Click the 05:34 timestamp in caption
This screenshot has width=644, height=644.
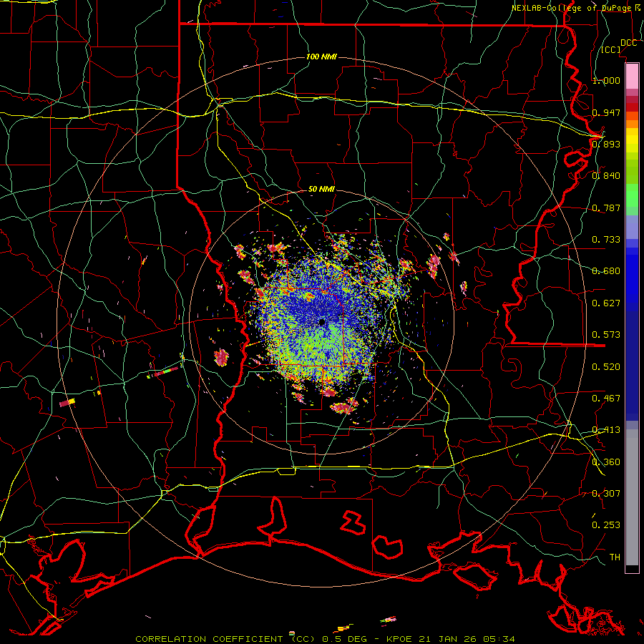click(499, 639)
